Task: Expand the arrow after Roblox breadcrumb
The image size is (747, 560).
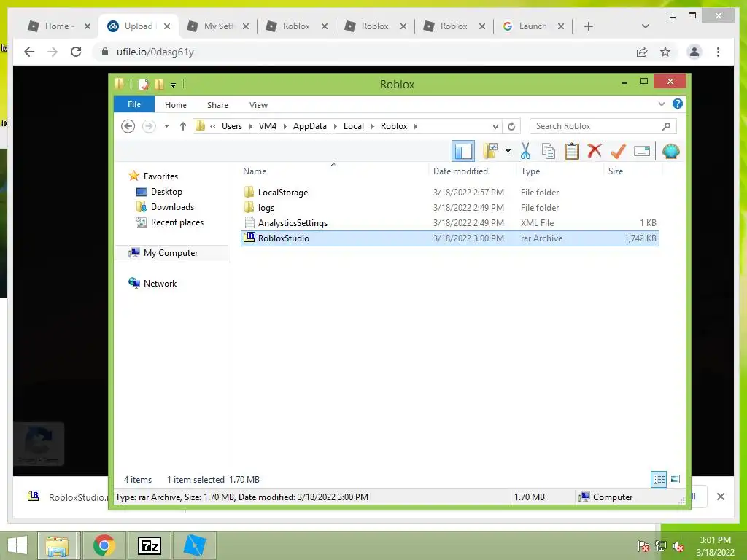Action: (415, 126)
